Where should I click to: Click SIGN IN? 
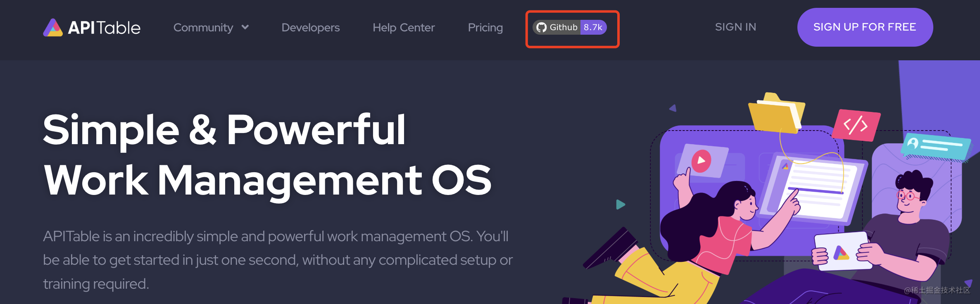pos(735,27)
